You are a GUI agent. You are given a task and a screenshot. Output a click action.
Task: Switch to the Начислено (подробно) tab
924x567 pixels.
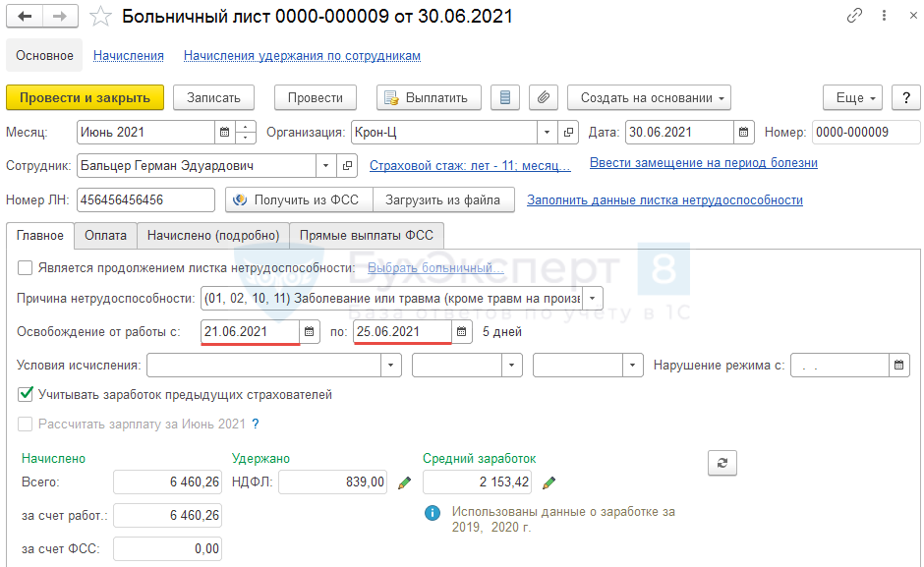(213, 235)
